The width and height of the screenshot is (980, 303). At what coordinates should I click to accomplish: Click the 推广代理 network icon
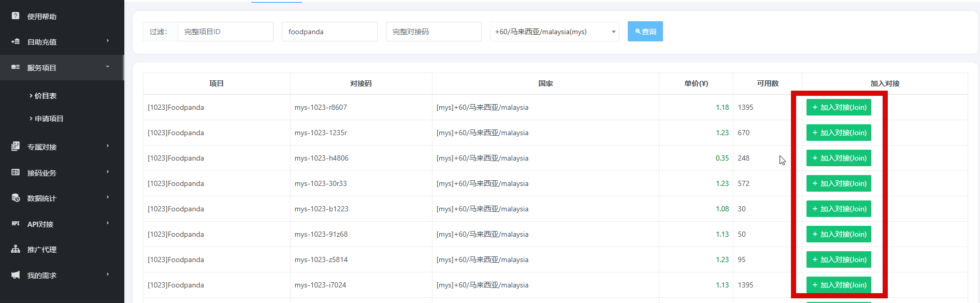tap(16, 249)
